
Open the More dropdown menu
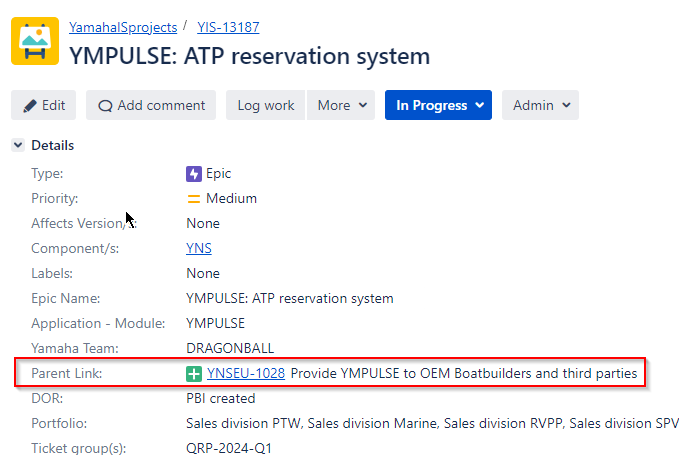[341, 105]
